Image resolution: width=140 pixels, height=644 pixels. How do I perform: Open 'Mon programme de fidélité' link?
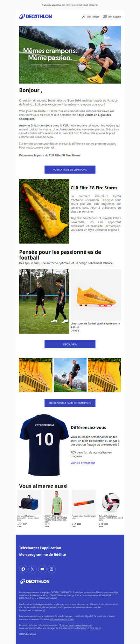(42, 555)
